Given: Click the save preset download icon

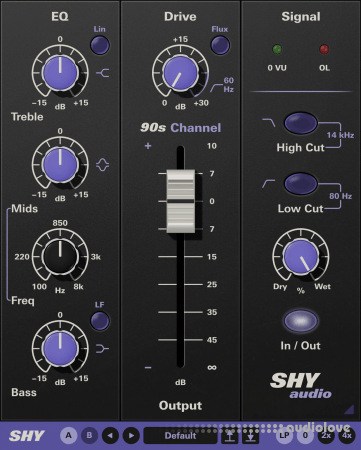Looking at the screenshot, I should pos(251,436).
